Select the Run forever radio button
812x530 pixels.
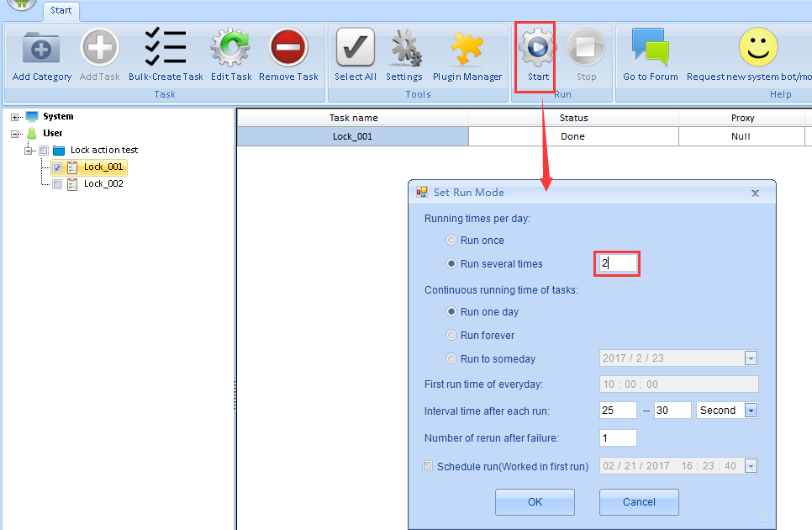click(452, 336)
